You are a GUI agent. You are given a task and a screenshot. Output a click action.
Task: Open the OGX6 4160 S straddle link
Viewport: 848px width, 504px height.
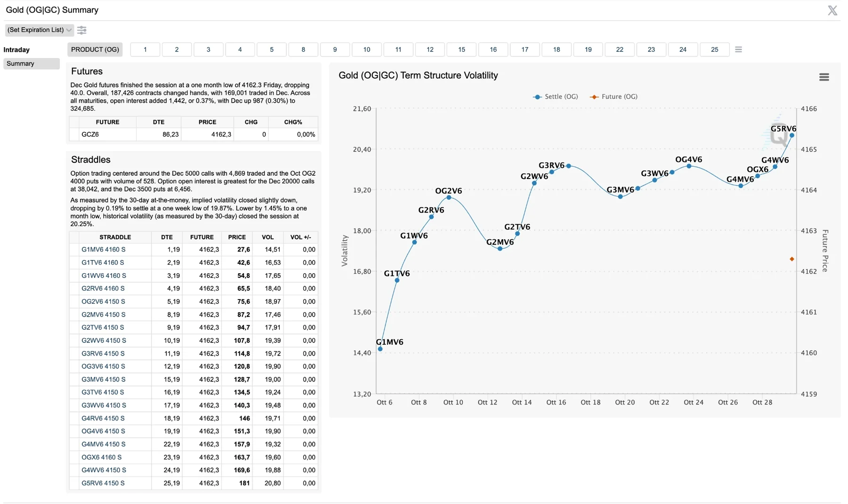tap(101, 457)
